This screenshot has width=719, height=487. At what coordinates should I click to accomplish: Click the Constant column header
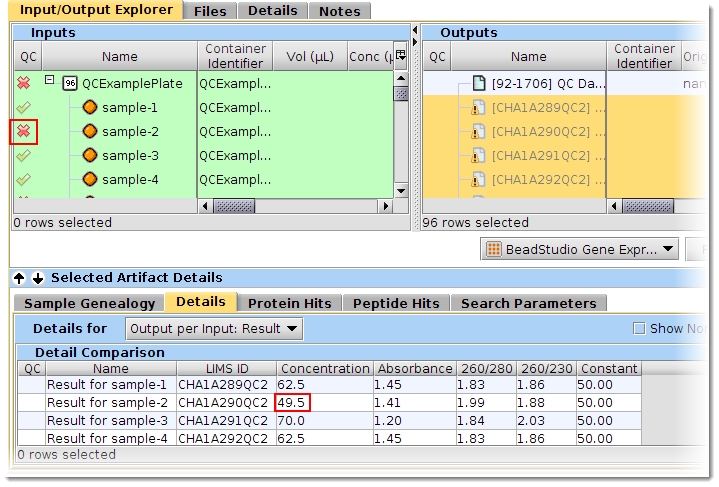pos(609,369)
